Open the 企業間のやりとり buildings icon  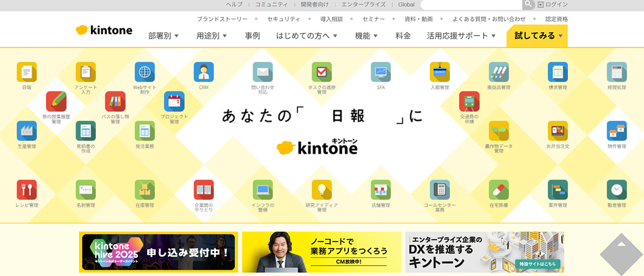204,190
